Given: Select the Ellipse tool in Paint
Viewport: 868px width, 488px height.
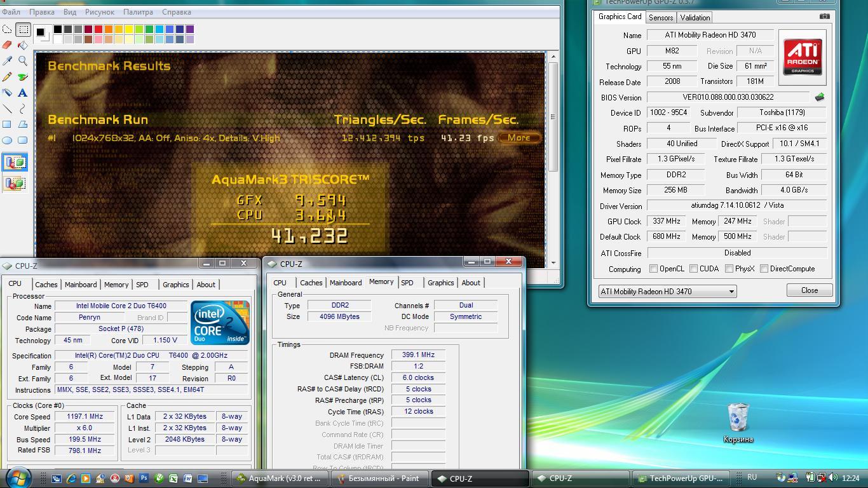Looking at the screenshot, I should (x=7, y=140).
